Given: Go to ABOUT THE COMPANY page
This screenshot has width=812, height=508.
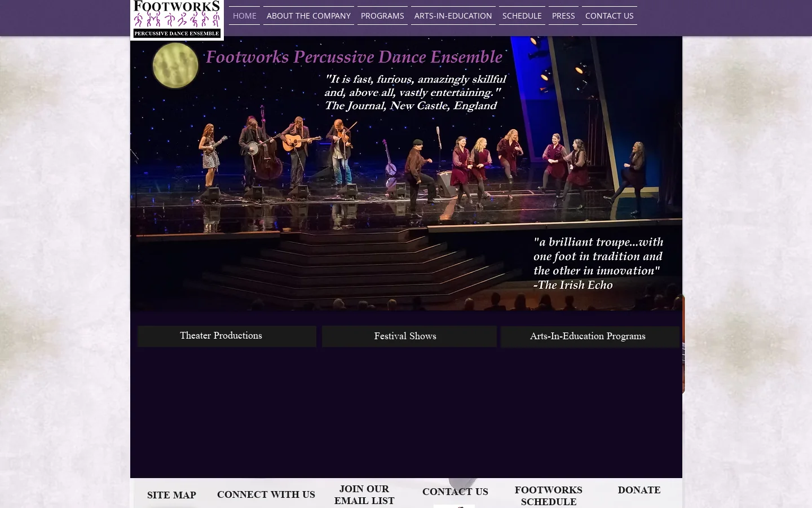Looking at the screenshot, I should pyautogui.click(x=308, y=16).
